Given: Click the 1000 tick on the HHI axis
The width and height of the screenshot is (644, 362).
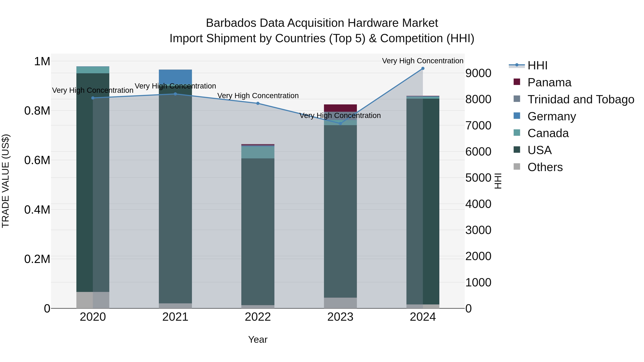Looking at the screenshot, I should (x=478, y=283).
